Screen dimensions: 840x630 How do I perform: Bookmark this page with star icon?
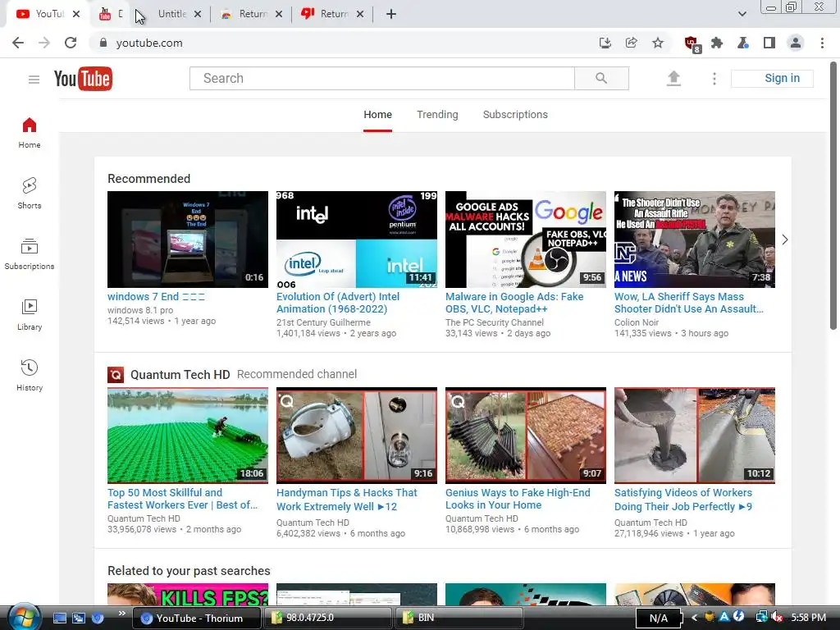658,43
